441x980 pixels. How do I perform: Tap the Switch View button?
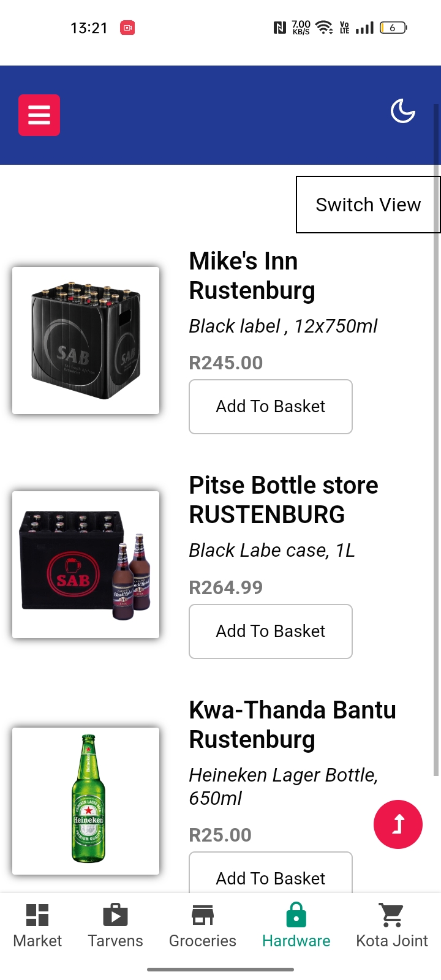pos(368,205)
